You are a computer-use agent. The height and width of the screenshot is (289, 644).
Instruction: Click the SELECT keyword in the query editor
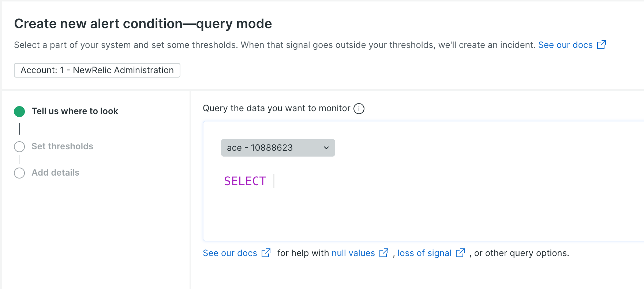(x=245, y=181)
